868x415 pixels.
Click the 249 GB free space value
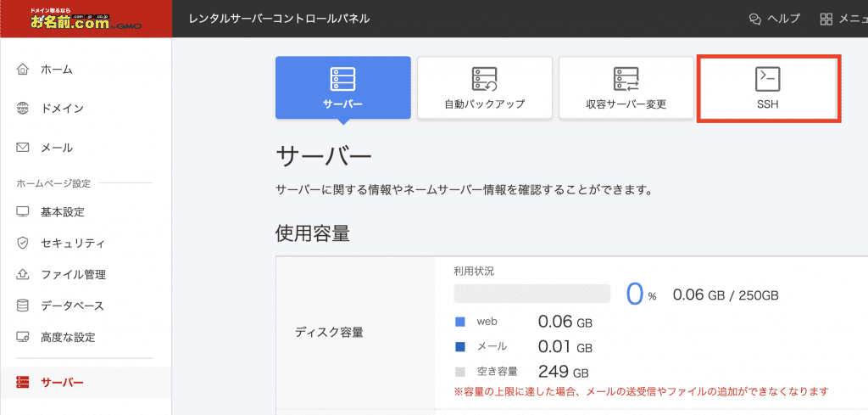tap(563, 372)
